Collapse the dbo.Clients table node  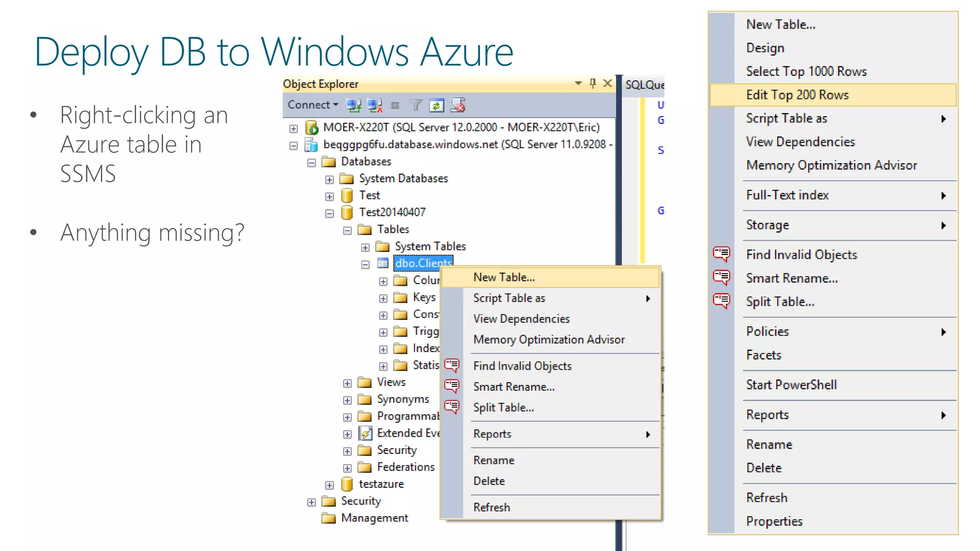point(365,264)
